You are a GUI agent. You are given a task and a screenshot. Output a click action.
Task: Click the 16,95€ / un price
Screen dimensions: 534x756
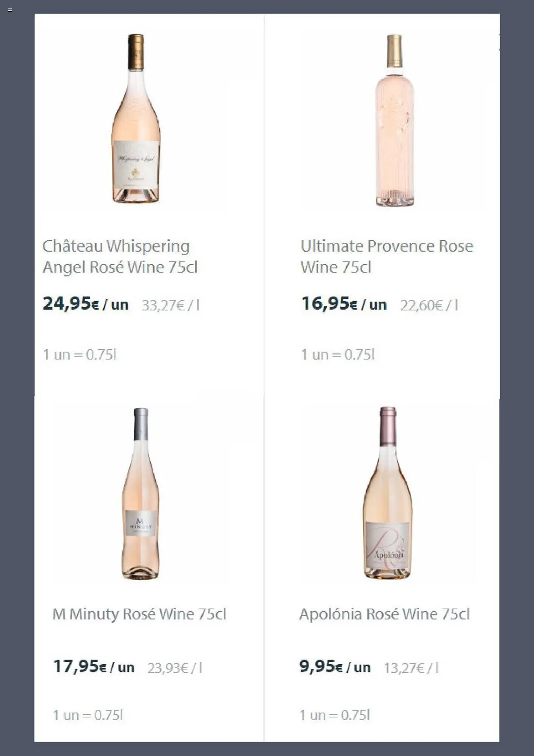[344, 304]
